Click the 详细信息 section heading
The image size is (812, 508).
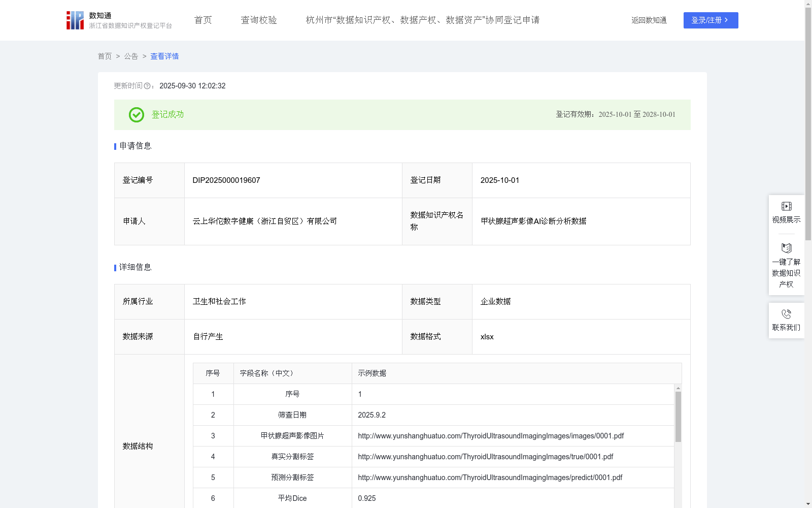136,268
